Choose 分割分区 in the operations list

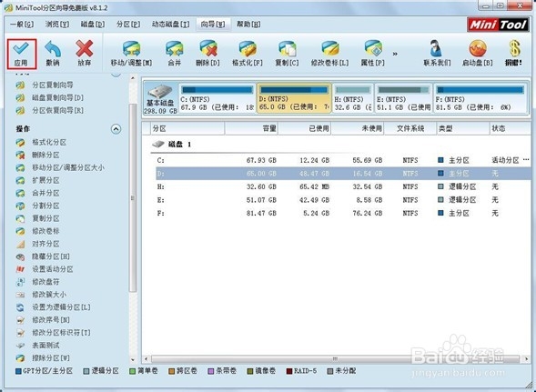pyautogui.click(x=46, y=206)
